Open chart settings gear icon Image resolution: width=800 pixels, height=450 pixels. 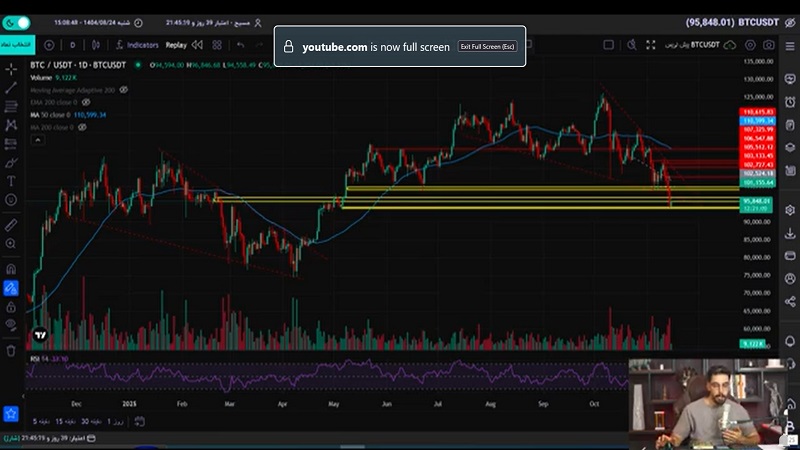coord(750,45)
